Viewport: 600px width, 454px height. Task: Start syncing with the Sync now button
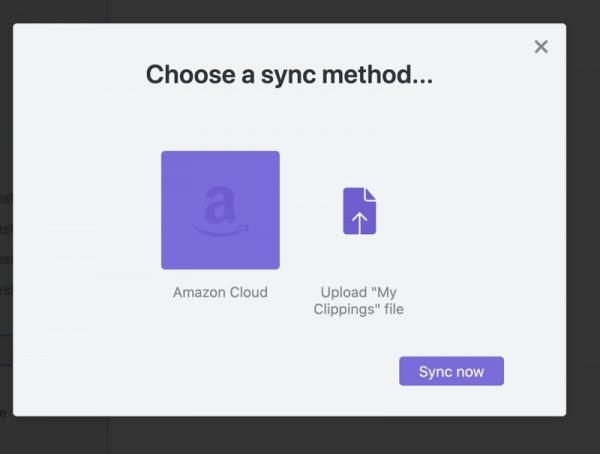[452, 371]
